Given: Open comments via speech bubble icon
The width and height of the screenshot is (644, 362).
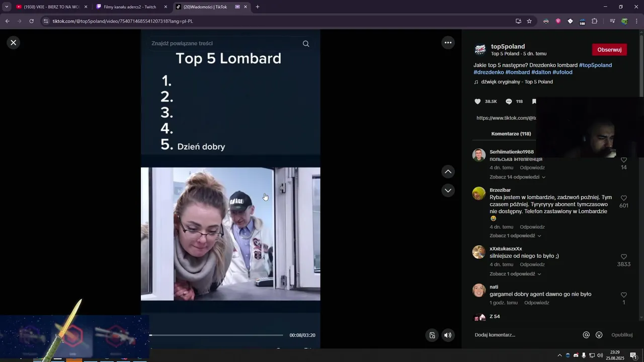Looking at the screenshot, I should tap(509, 101).
